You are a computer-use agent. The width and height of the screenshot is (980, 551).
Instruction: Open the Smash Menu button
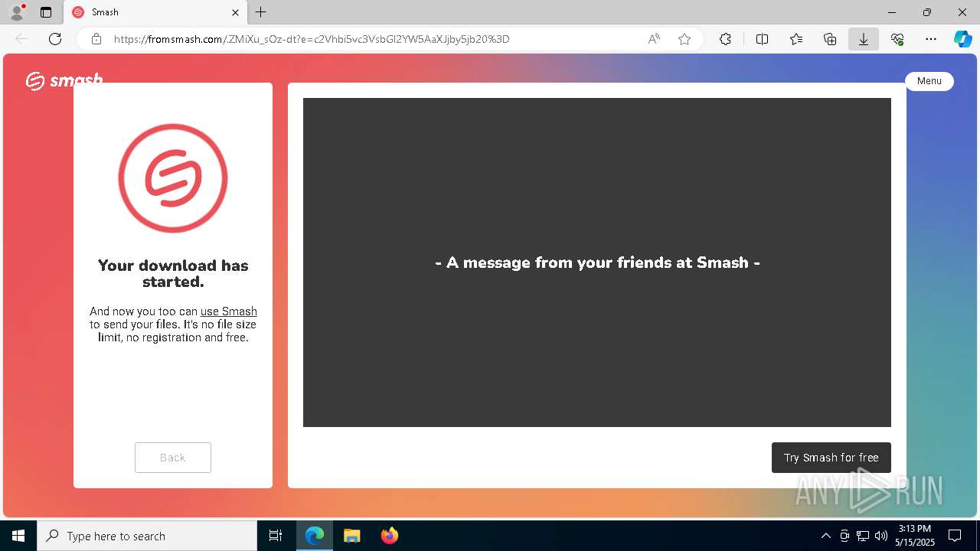coord(929,81)
